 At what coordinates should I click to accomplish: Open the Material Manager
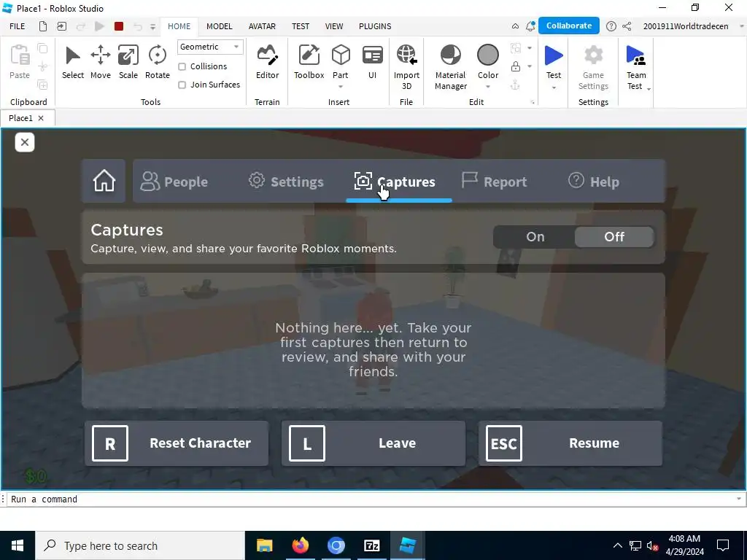coord(451,66)
